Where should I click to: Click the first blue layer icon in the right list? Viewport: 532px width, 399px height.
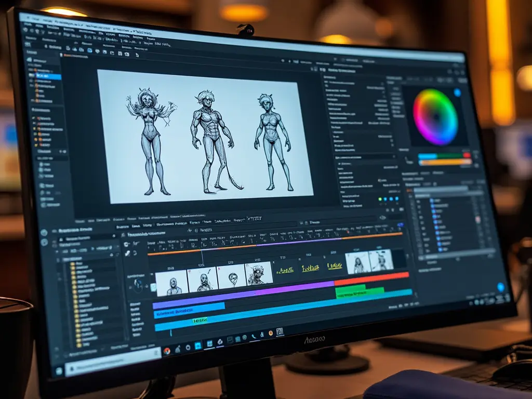[x=432, y=202]
